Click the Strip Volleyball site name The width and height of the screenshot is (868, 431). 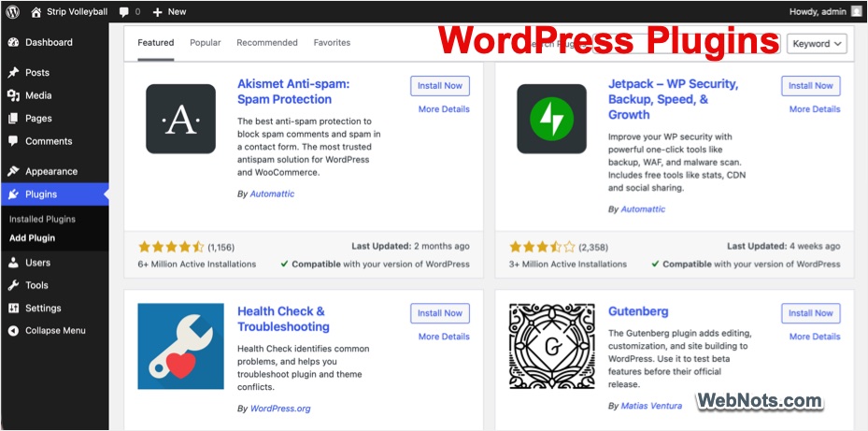click(77, 11)
